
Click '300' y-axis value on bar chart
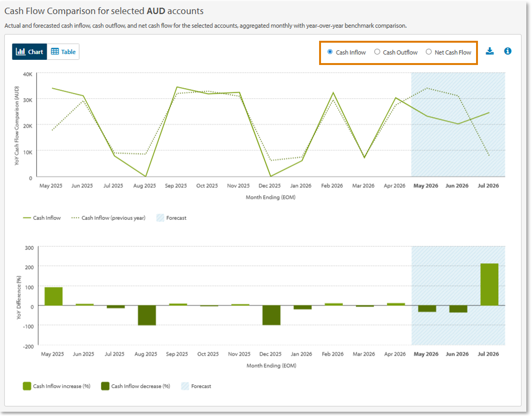29,248
